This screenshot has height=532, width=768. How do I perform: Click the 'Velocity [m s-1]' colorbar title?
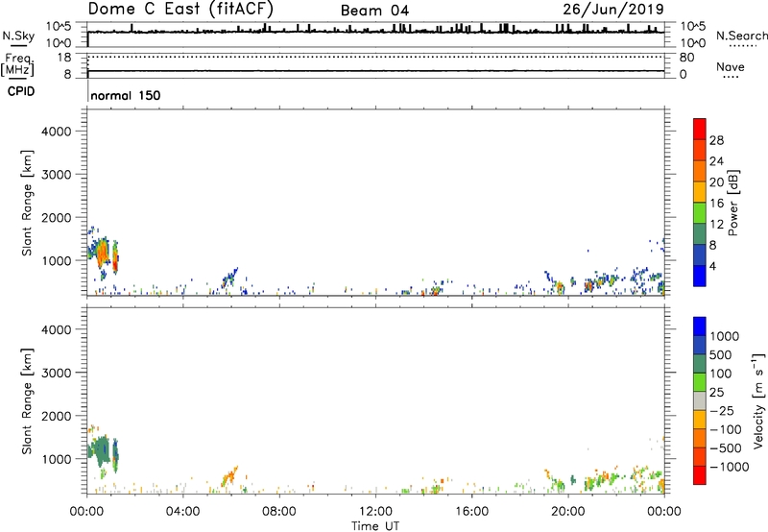pyautogui.click(x=758, y=400)
